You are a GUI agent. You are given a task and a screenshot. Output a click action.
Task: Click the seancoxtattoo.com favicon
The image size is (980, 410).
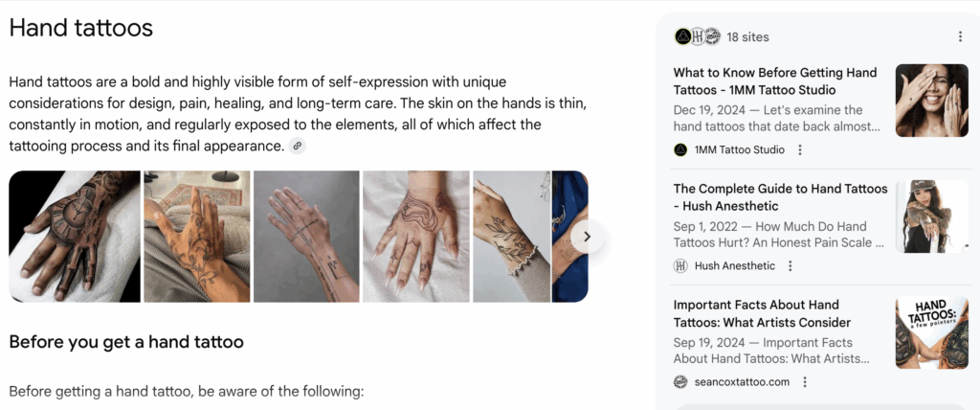point(680,382)
